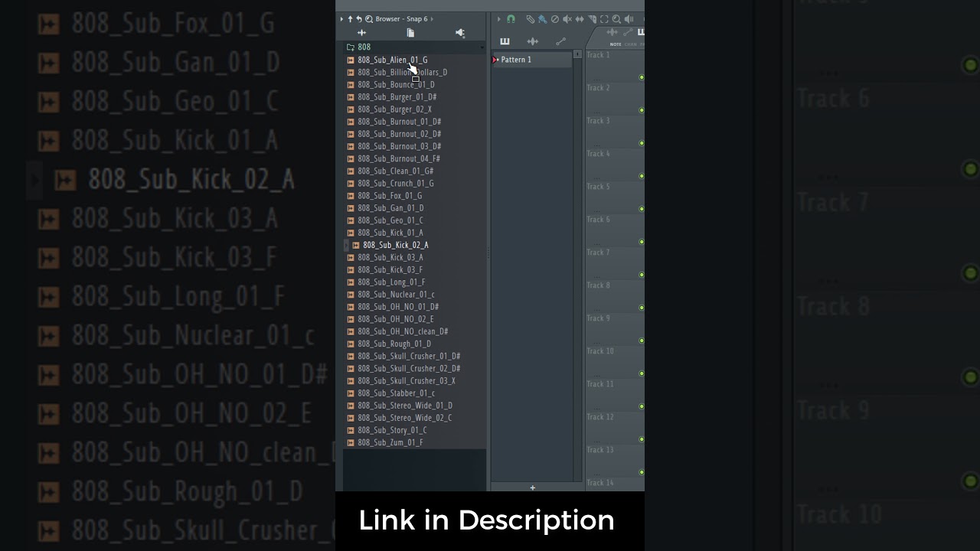Toggle the playlist snap magnet icon
This screenshot has height=551, width=980.
pyautogui.click(x=511, y=19)
